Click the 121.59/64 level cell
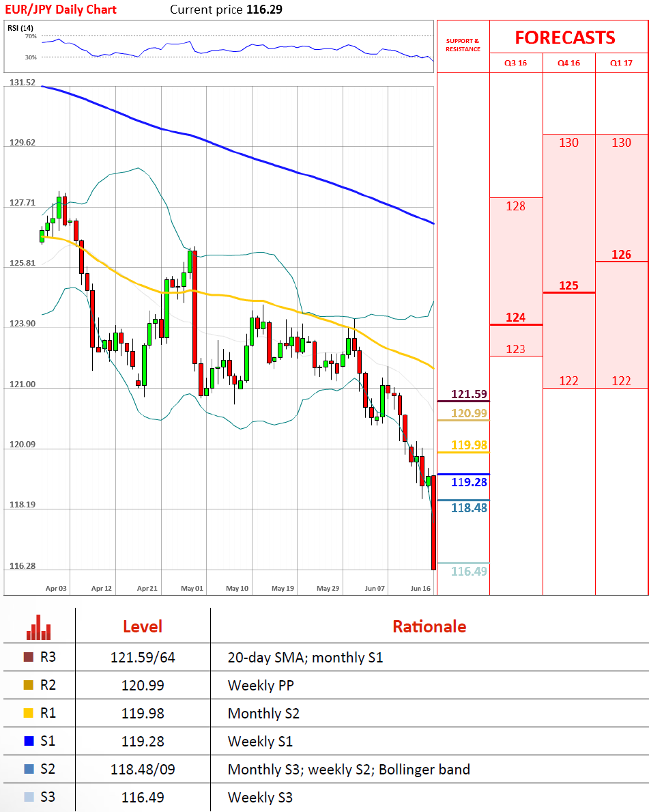The width and height of the screenshot is (649, 812). [143, 658]
